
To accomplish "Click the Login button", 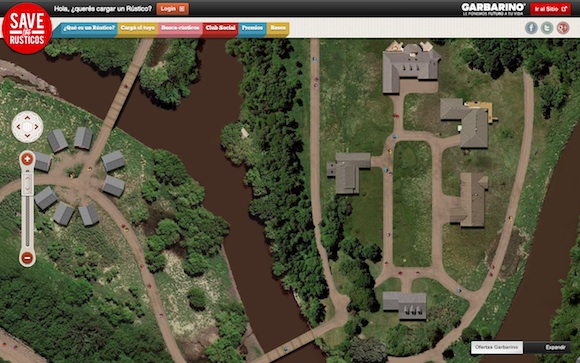I will pyautogui.click(x=172, y=9).
